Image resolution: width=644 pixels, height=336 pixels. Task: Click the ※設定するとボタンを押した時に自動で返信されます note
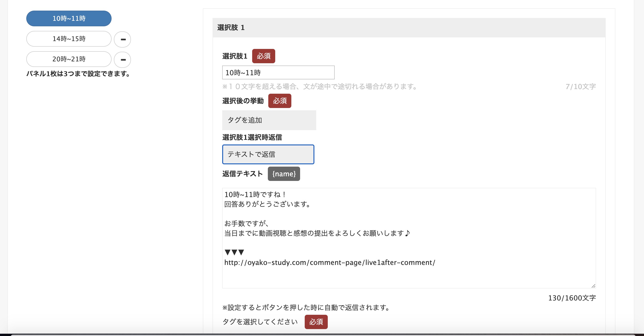click(x=306, y=307)
